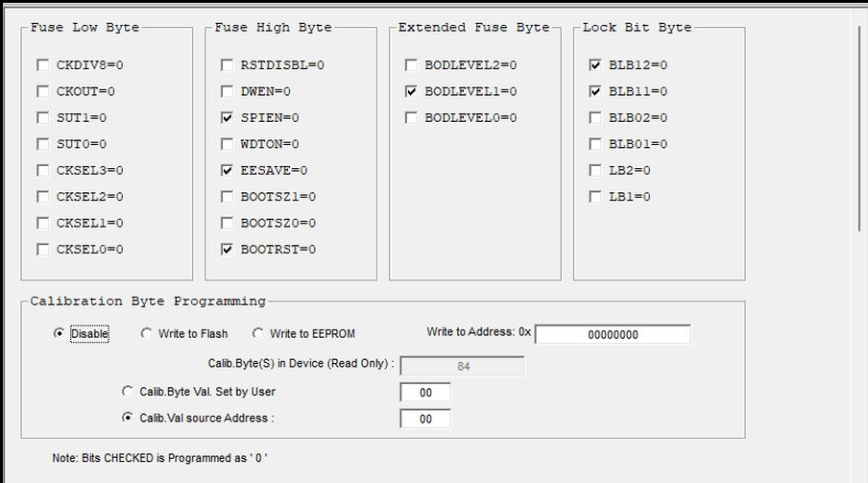This screenshot has height=483, width=868.
Task: Choose the Write to Flash option
Action: pyautogui.click(x=146, y=333)
